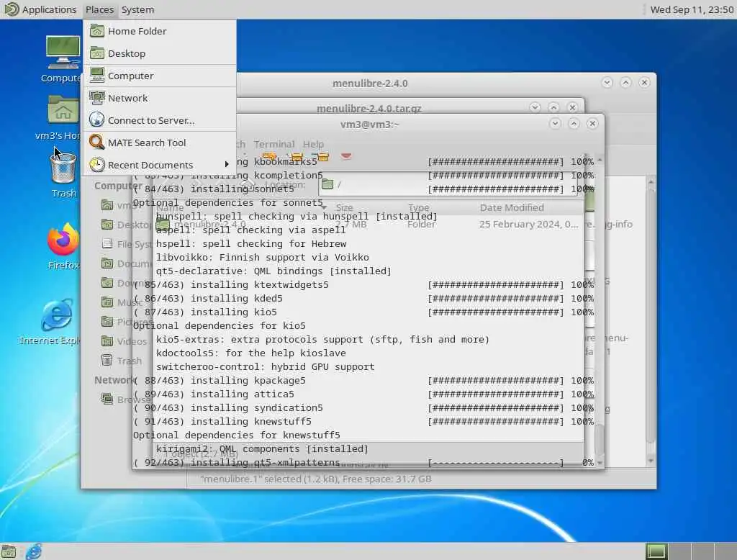Open Videos in the file manager sidebar
737x560 pixels.
coord(124,341)
